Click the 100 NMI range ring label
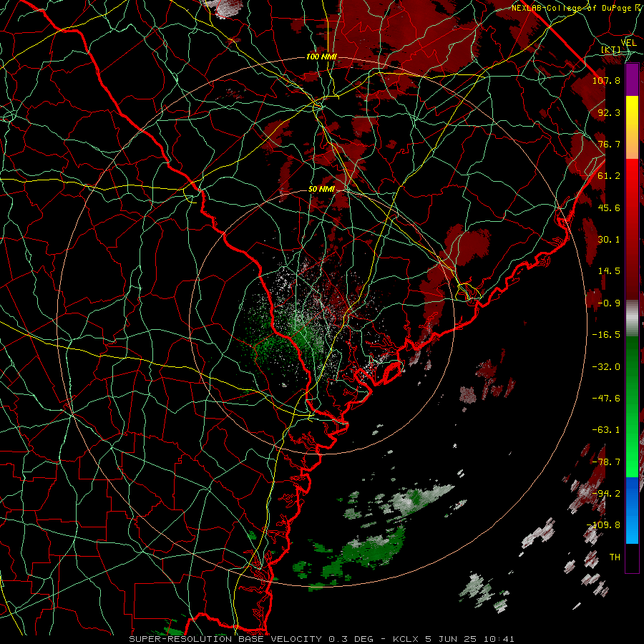 pyautogui.click(x=321, y=57)
